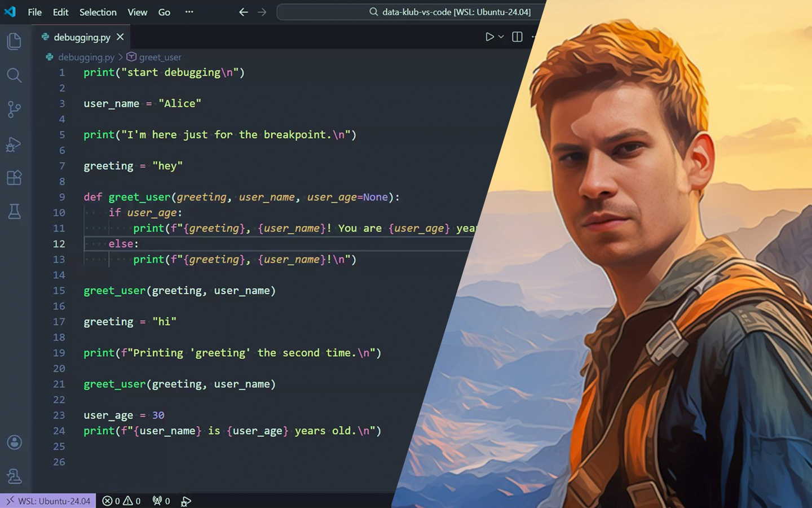The height and width of the screenshot is (508, 812).
Task: Open the Extensions view
Action: [14, 178]
